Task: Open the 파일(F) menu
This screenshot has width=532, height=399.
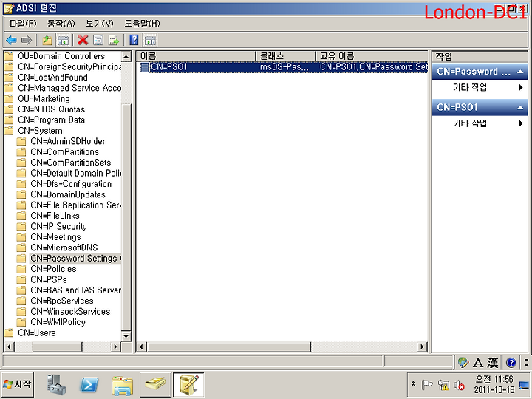Action: point(23,24)
